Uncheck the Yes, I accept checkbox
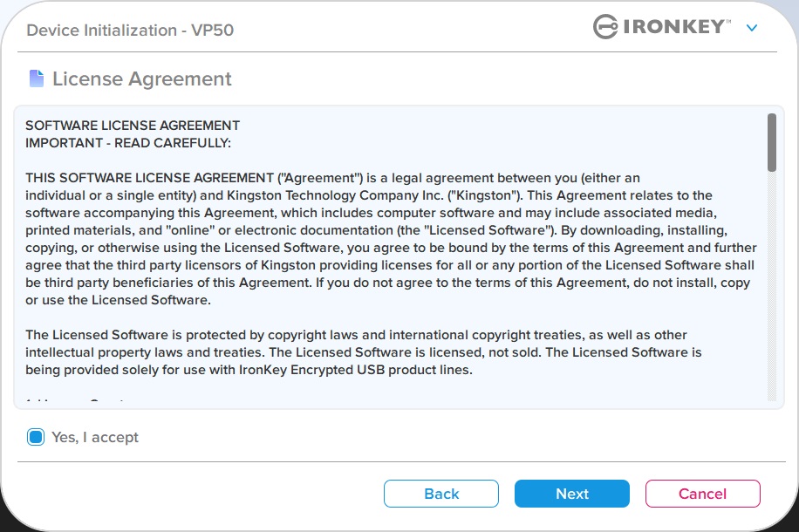This screenshot has width=799, height=532. click(36, 437)
